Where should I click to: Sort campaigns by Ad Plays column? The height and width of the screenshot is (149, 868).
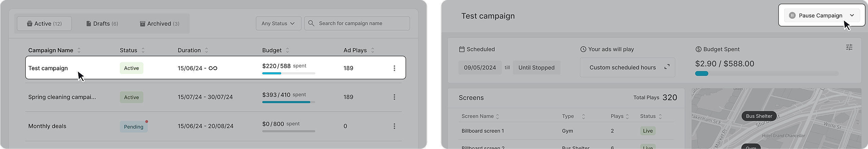tap(373, 50)
